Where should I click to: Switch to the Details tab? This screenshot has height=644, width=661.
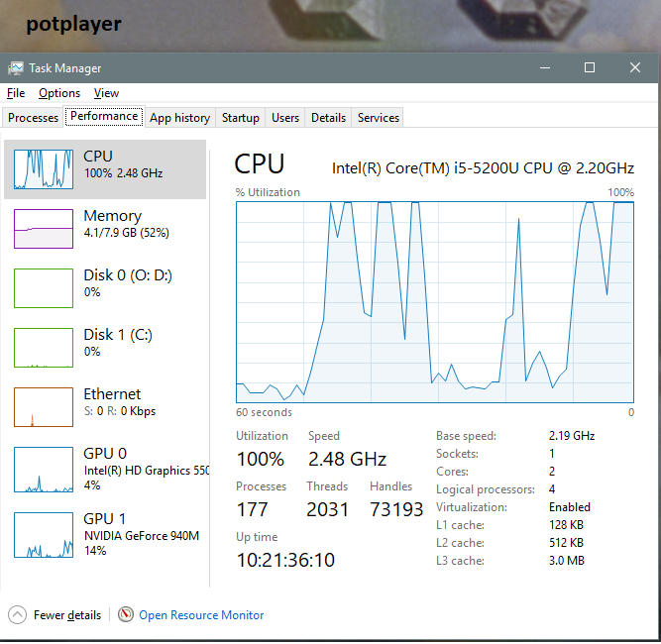point(328,118)
